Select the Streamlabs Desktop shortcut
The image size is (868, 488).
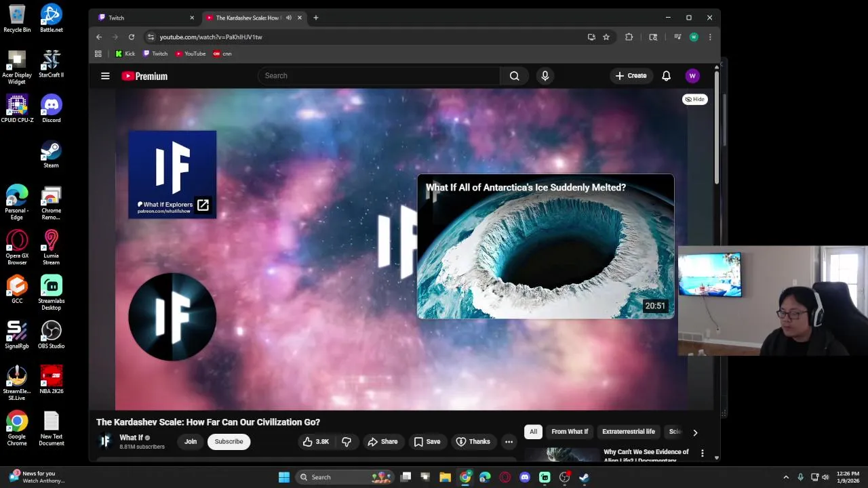52,293
